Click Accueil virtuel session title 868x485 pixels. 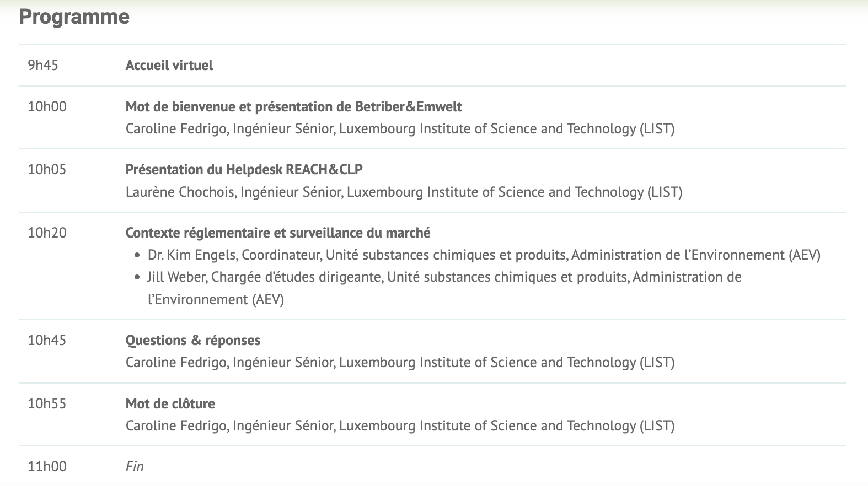tap(169, 65)
